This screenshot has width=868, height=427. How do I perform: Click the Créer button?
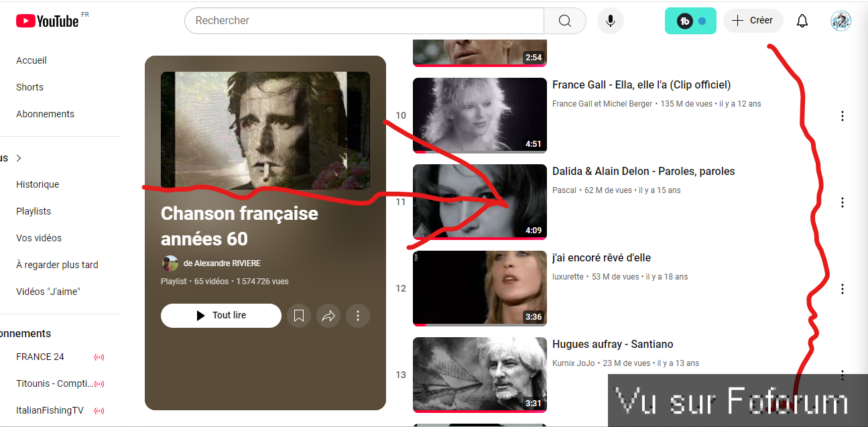[x=753, y=21]
